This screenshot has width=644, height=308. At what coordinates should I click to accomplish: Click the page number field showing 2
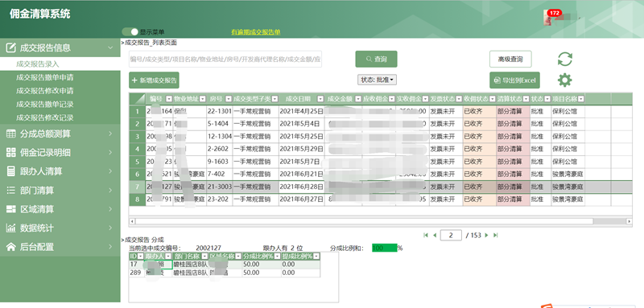451,235
